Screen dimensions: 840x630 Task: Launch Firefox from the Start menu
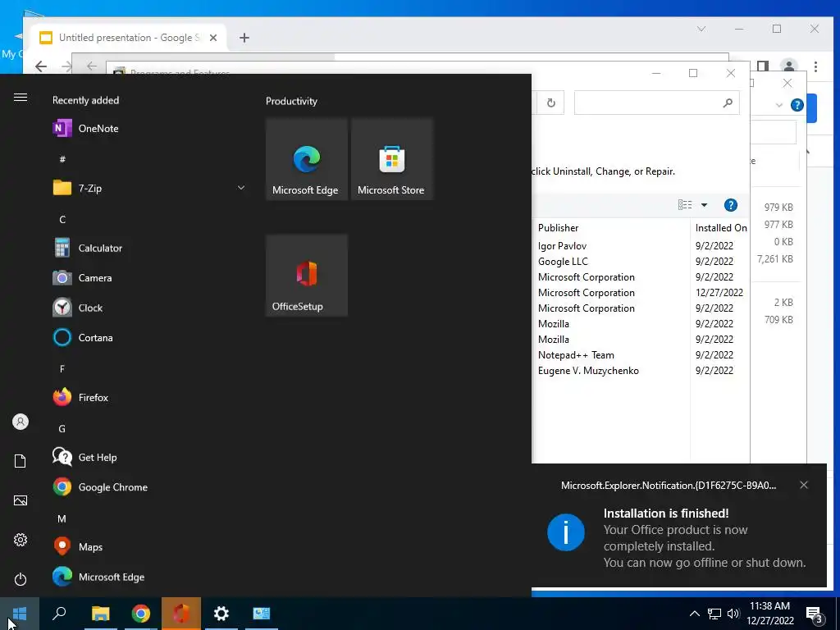coord(81,398)
